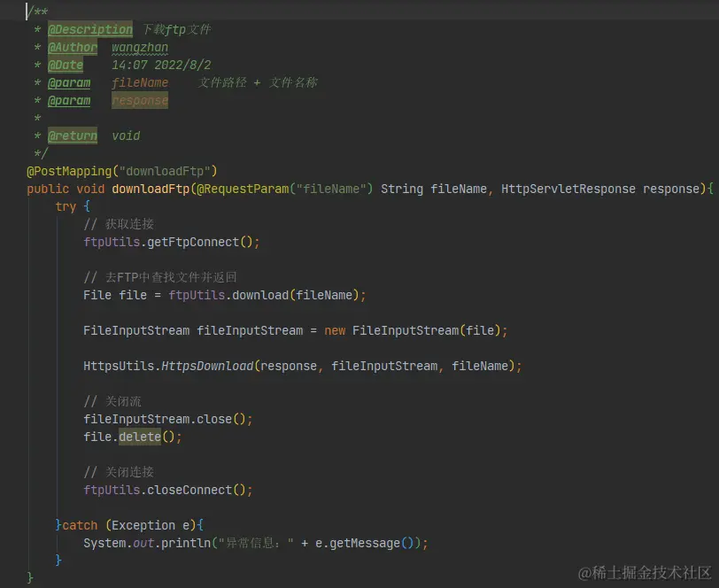Click the @Date javadoc tag
This screenshot has height=588, width=719.
(x=66, y=66)
